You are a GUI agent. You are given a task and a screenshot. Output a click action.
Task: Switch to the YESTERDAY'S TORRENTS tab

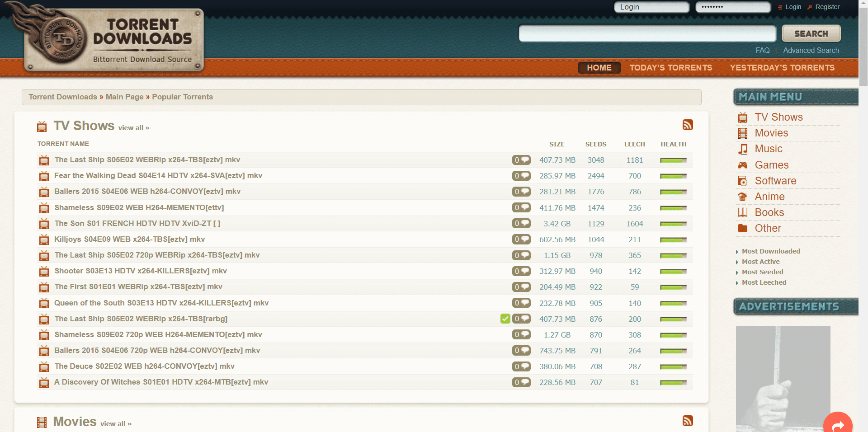[x=782, y=68]
